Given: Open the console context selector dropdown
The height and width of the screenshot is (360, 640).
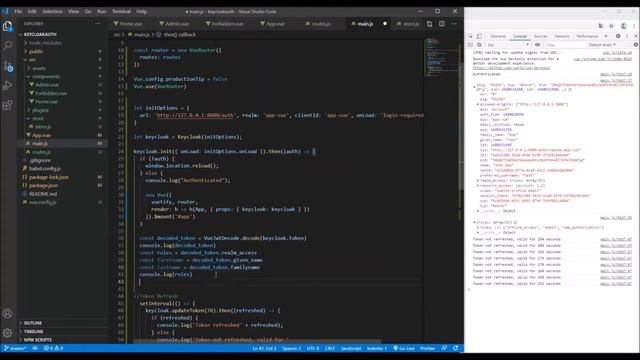Looking at the screenshot, I should [508, 45].
